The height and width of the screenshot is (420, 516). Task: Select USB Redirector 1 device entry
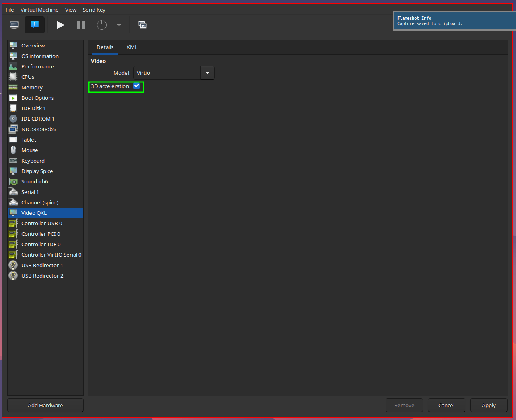point(42,265)
